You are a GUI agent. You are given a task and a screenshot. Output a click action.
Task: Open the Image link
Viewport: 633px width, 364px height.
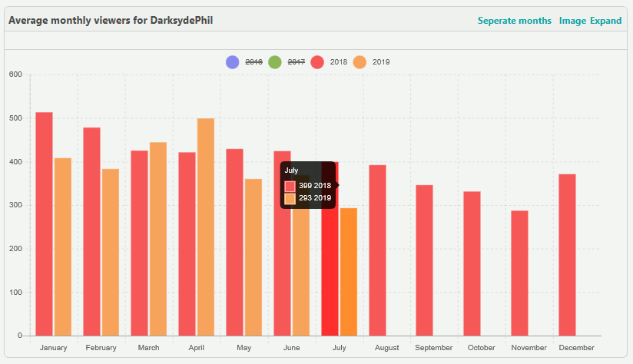(x=572, y=21)
